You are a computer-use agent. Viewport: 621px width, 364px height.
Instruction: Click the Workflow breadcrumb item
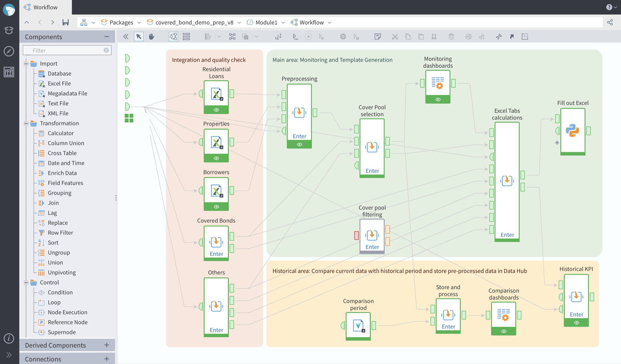307,23
